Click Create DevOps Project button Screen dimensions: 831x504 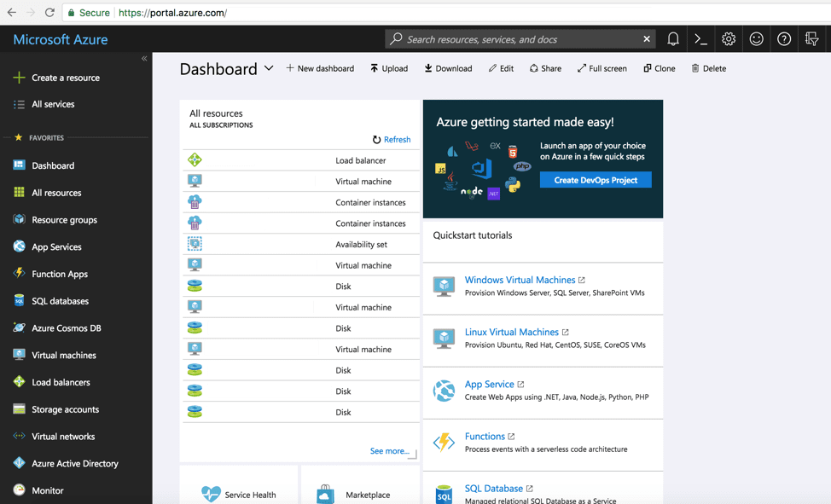coord(596,180)
